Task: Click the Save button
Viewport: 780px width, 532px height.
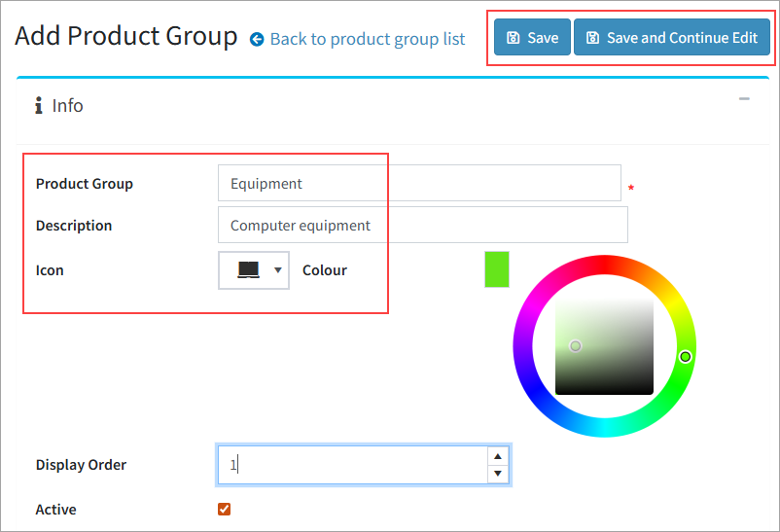Action: (x=532, y=38)
